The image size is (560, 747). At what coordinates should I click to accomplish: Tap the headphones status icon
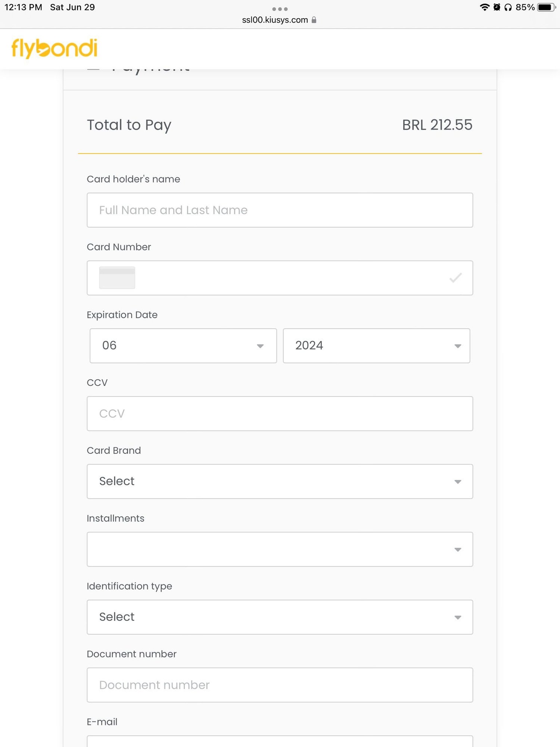[508, 7]
